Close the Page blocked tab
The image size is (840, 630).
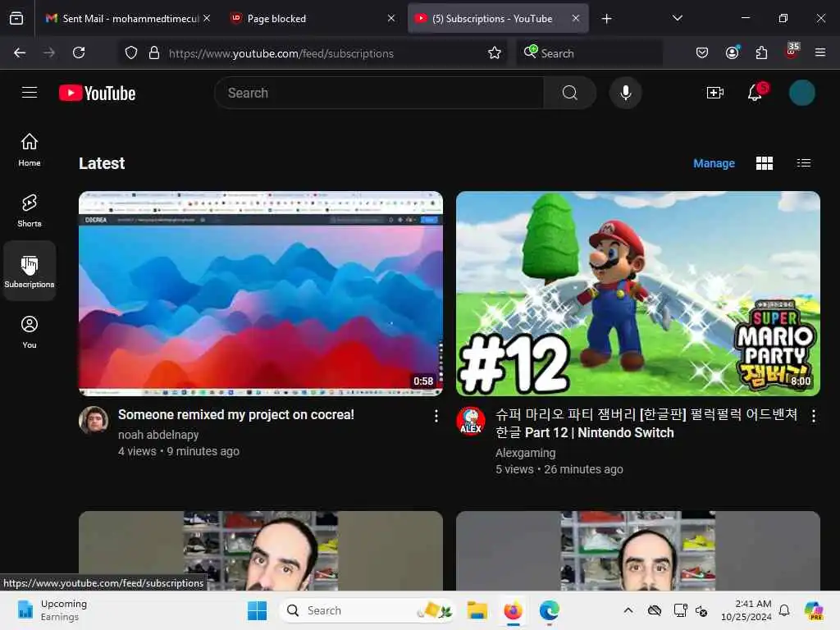click(391, 18)
